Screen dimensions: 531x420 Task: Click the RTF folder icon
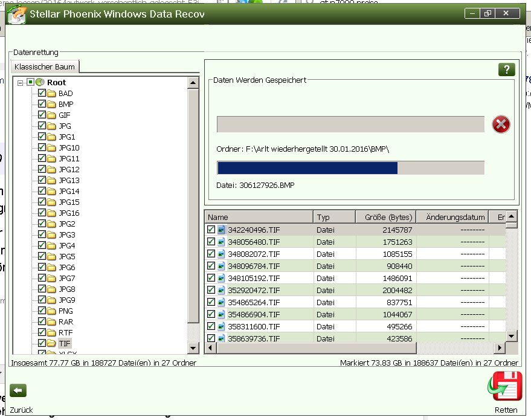[x=51, y=332]
